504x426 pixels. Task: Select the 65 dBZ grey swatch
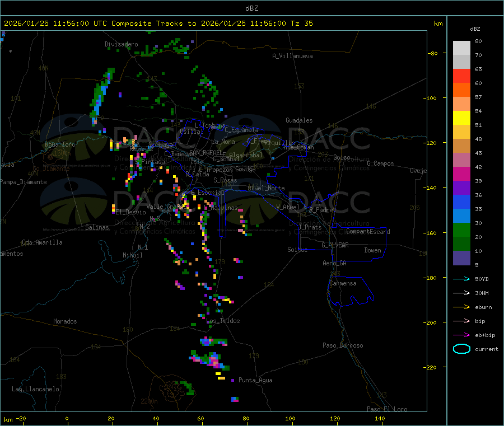click(461, 62)
